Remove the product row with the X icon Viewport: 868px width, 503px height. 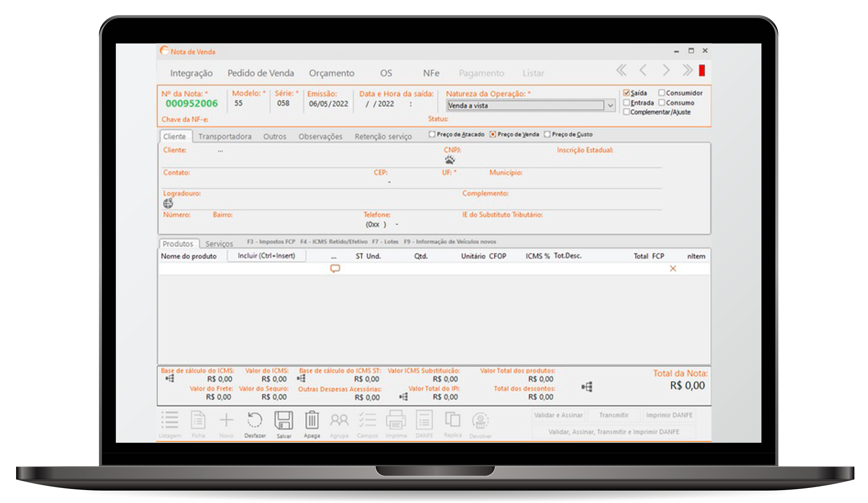[x=673, y=269]
